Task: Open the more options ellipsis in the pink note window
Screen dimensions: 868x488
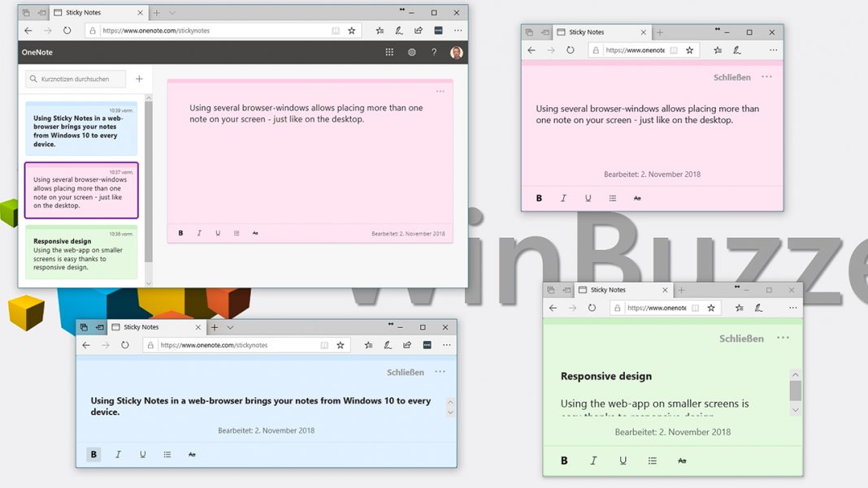Action: [x=766, y=77]
